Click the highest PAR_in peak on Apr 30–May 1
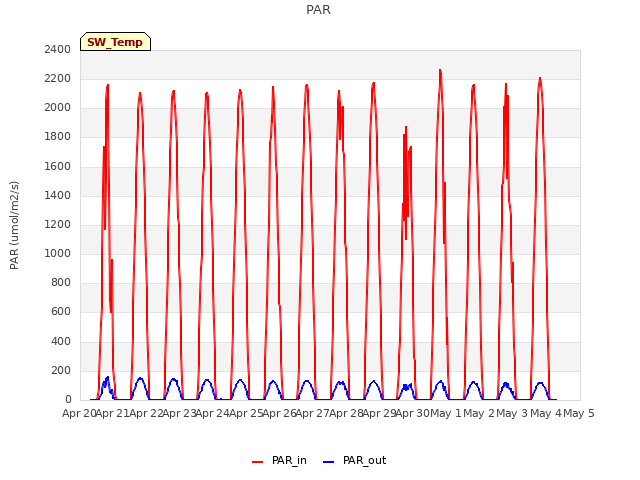The image size is (640, 480). (x=440, y=71)
